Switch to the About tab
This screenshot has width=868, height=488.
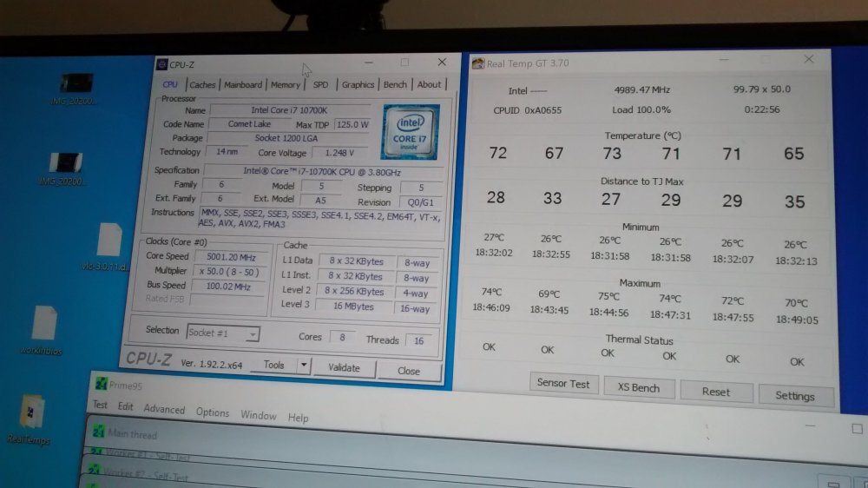coord(429,85)
